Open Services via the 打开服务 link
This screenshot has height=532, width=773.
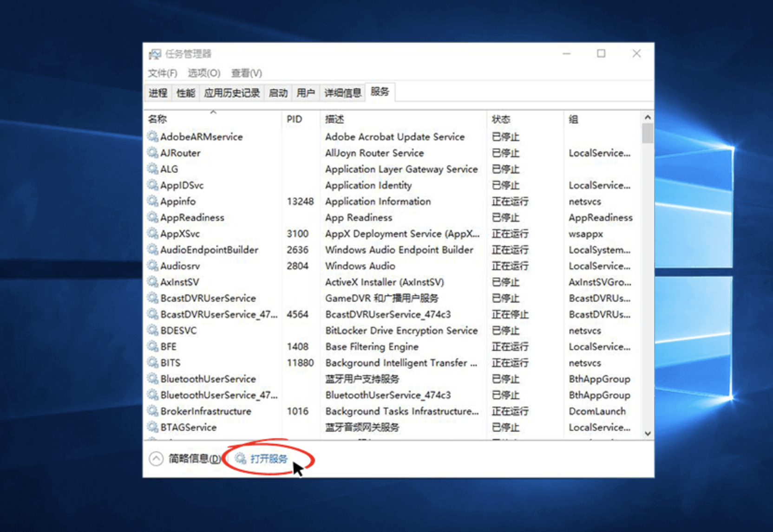click(269, 459)
